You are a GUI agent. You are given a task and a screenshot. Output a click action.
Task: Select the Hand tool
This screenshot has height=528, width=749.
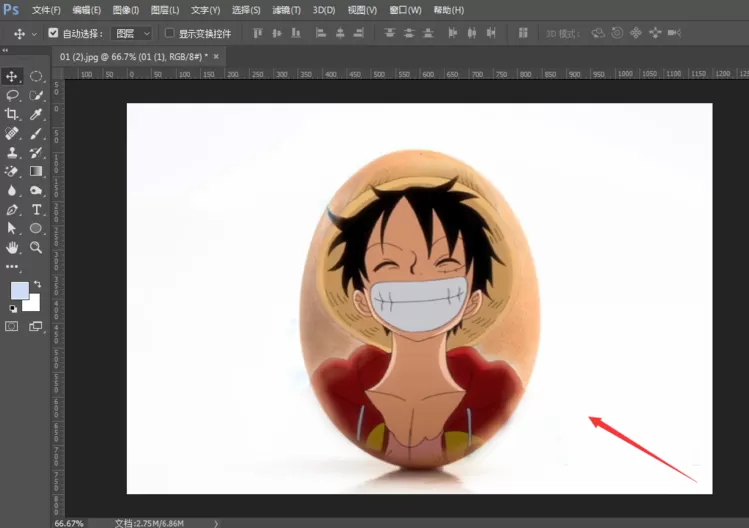click(x=12, y=247)
